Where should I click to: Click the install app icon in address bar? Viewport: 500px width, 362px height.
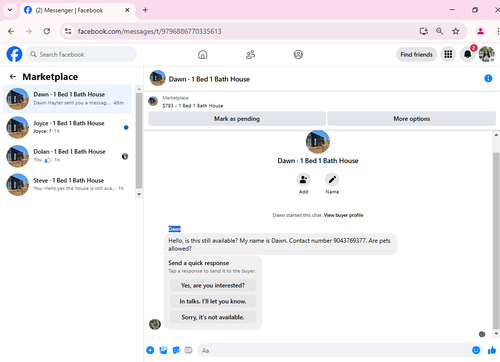click(423, 31)
